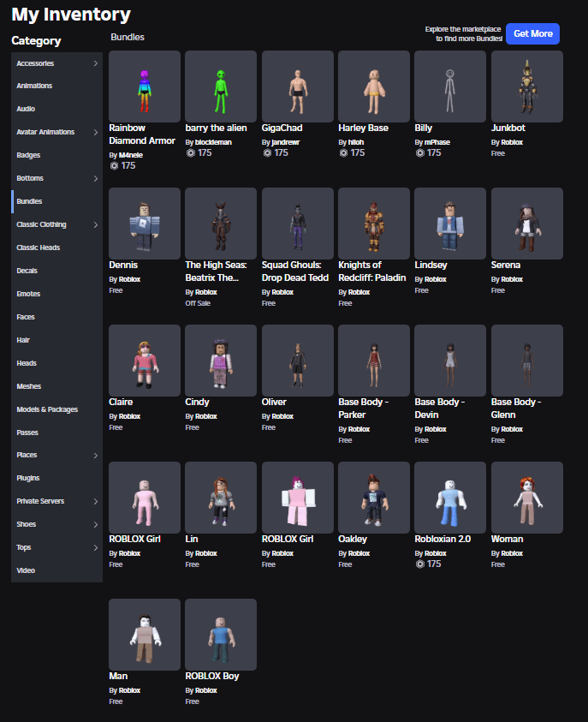The image size is (588, 722).
Task: Open the Serena bundle thumbnail
Action: coord(527,224)
